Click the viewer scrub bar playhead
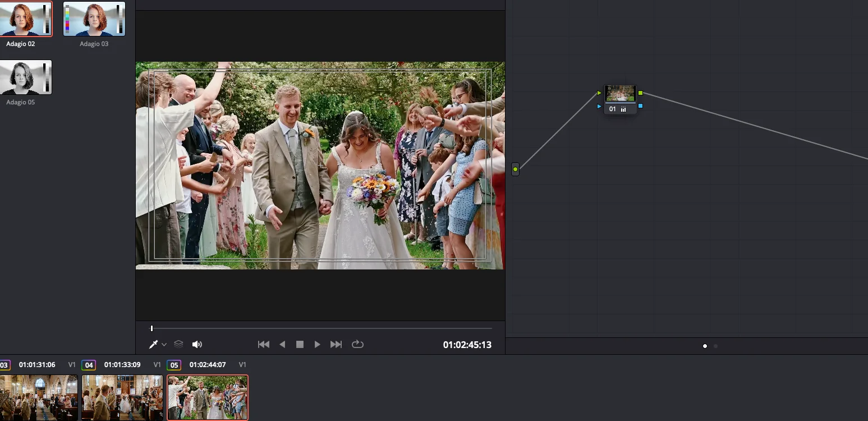This screenshot has width=868, height=421. coord(151,328)
